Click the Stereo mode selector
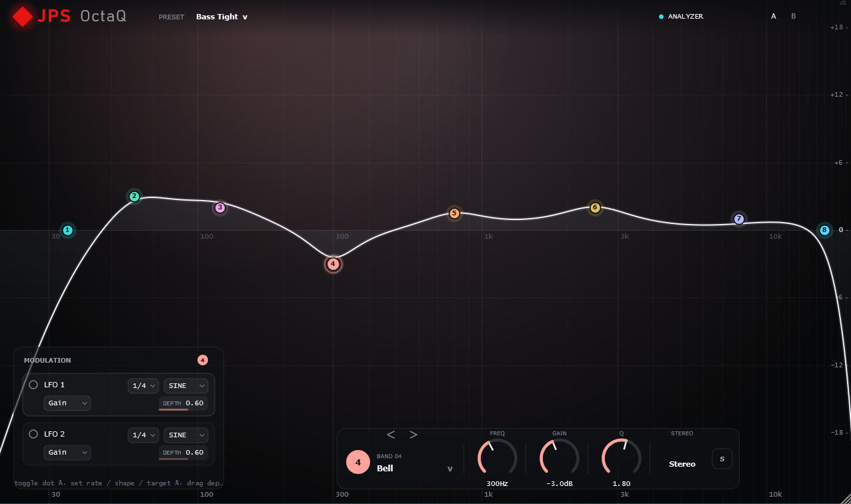 click(682, 464)
